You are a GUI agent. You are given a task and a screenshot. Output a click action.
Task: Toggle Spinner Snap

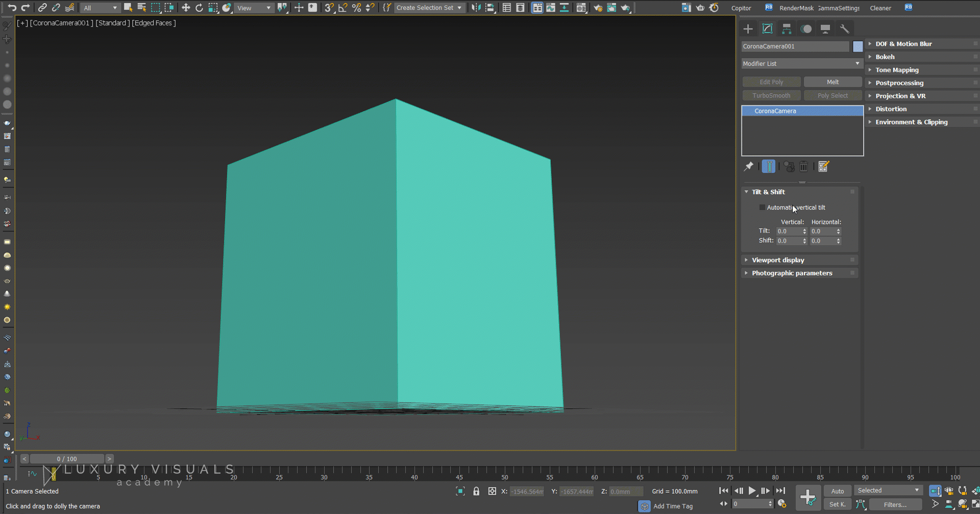(370, 8)
